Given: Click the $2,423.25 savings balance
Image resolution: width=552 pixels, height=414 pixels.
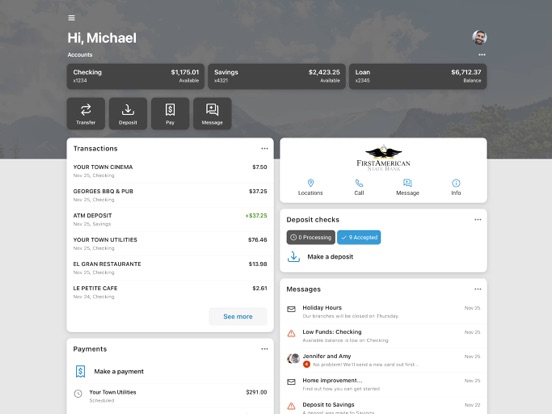Looking at the screenshot, I should pos(324,72).
